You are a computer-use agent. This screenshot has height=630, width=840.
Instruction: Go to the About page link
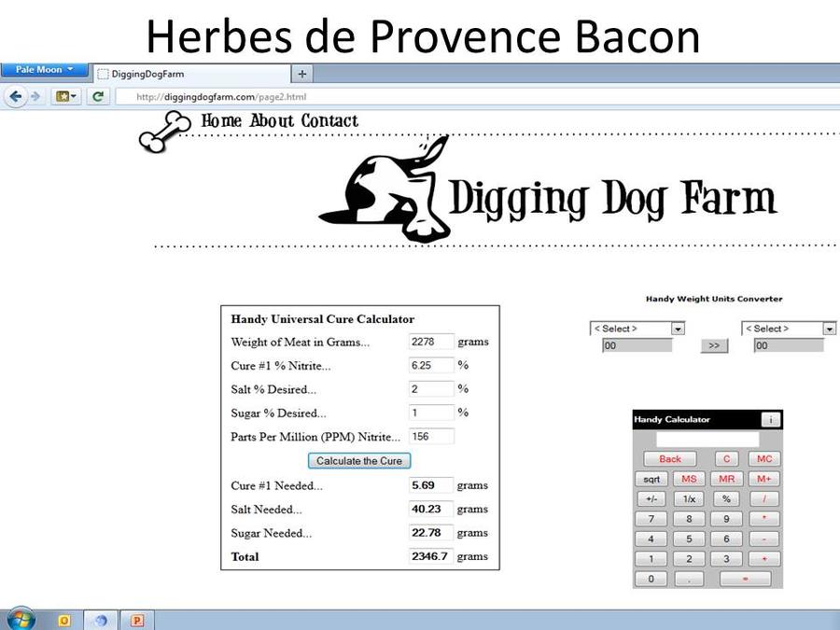272,121
